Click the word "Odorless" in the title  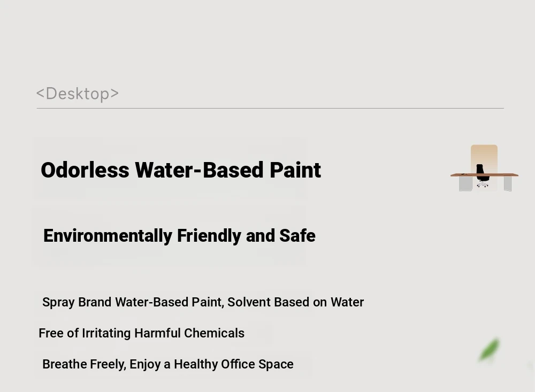click(x=85, y=170)
